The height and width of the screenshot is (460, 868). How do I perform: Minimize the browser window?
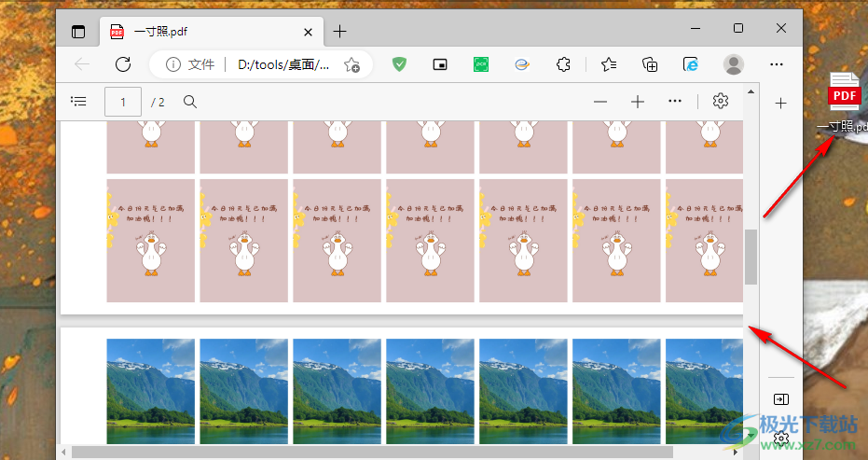[696, 28]
